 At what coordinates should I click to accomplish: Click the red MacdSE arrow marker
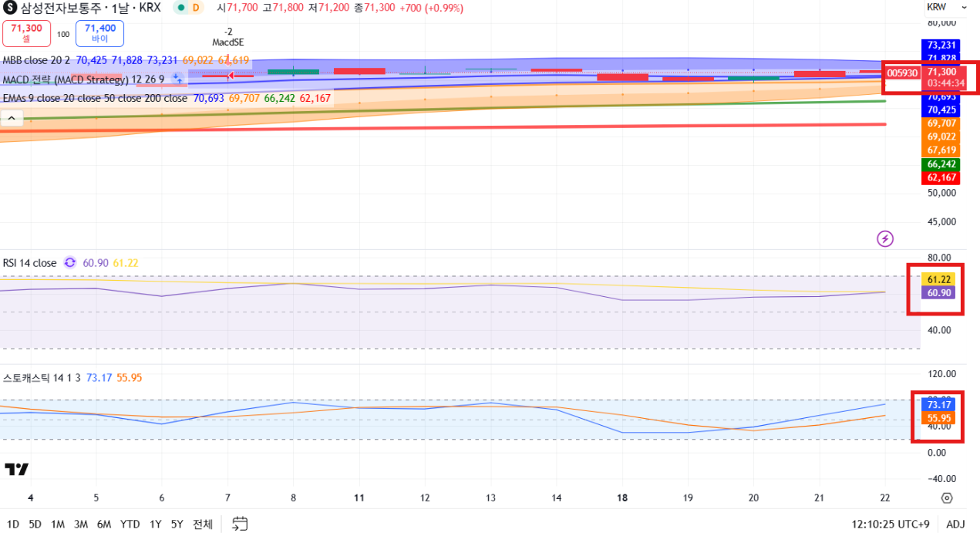[x=230, y=76]
